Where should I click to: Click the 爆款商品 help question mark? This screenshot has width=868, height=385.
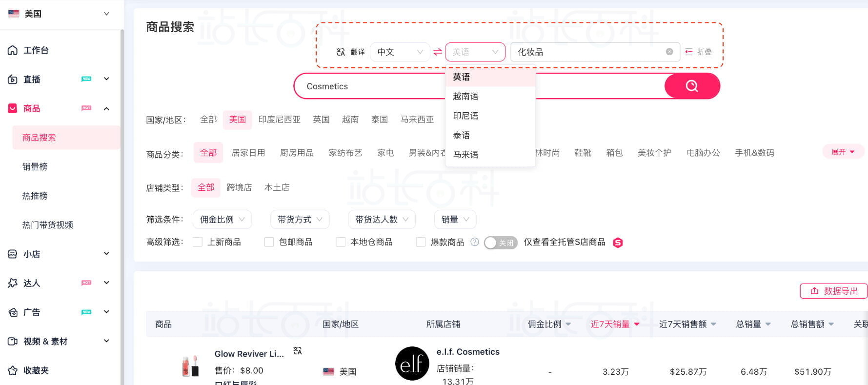(x=474, y=242)
